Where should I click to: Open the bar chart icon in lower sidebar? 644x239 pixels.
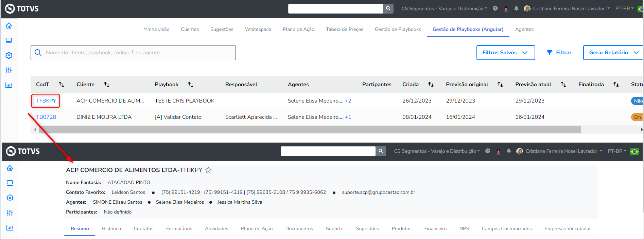click(10, 228)
